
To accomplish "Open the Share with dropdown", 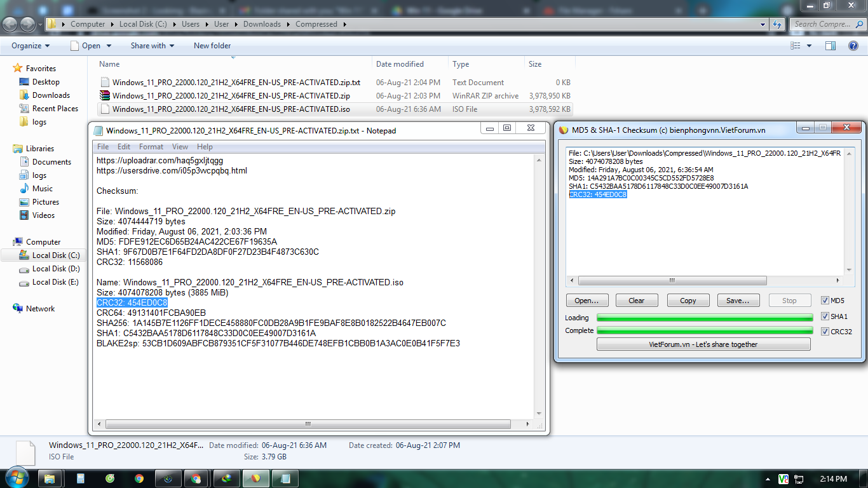I will [153, 46].
